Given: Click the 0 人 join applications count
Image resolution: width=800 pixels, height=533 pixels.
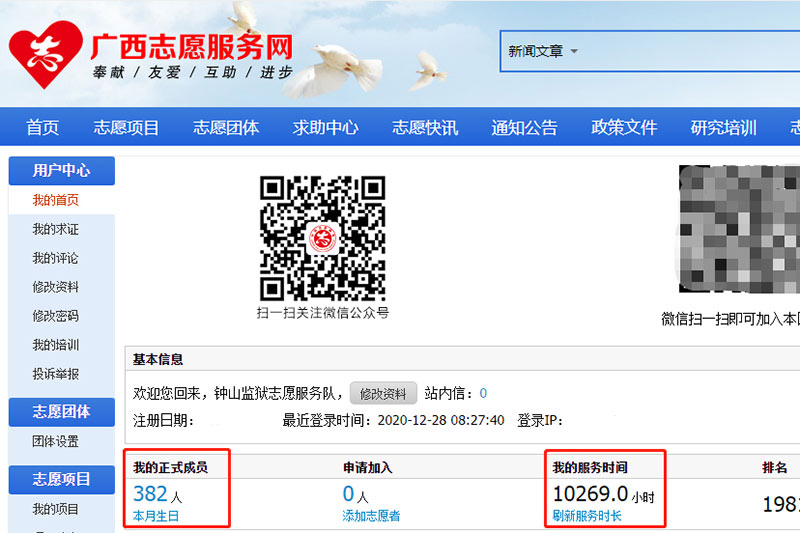Looking at the screenshot, I should click(x=355, y=494).
